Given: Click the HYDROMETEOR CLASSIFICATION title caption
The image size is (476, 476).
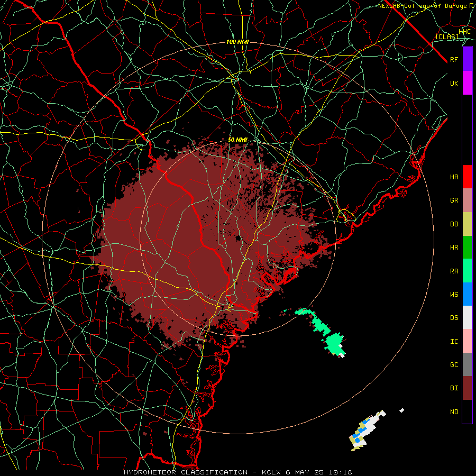Looking at the screenshot, I should point(237,472).
